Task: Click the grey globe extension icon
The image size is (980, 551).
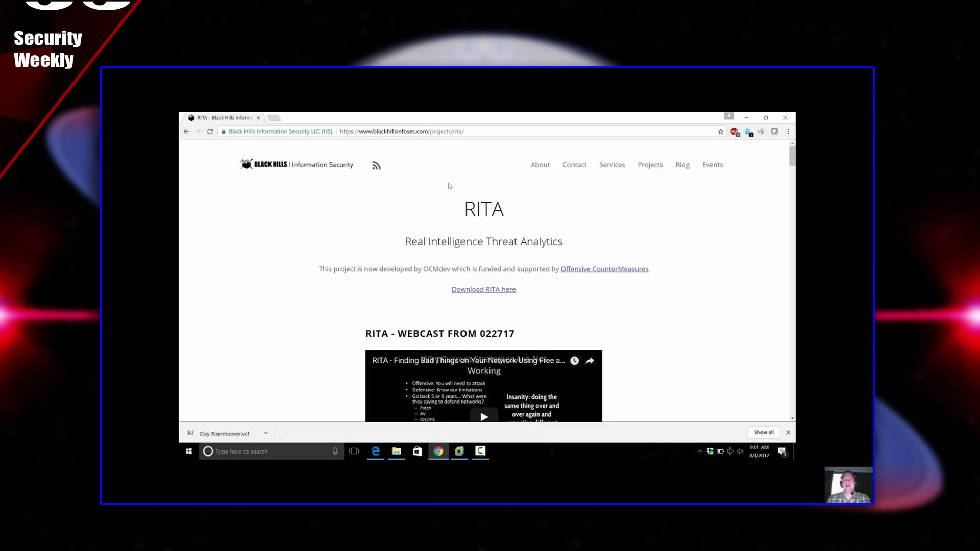Action: point(761,131)
